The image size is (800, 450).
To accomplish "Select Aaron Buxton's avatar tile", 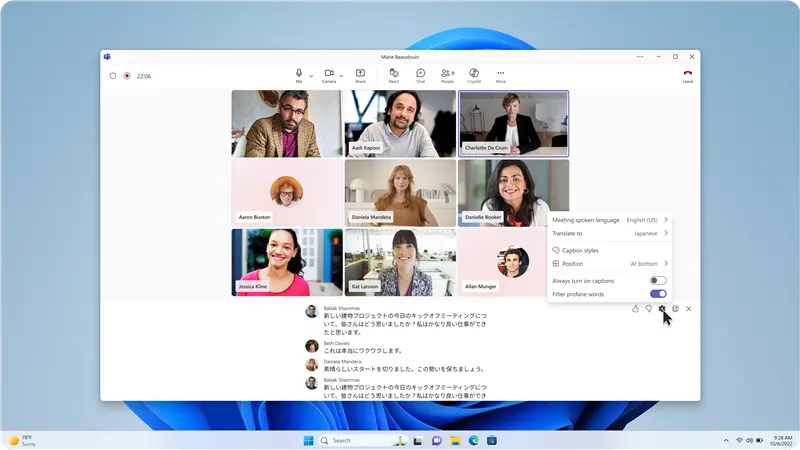I will click(287, 193).
